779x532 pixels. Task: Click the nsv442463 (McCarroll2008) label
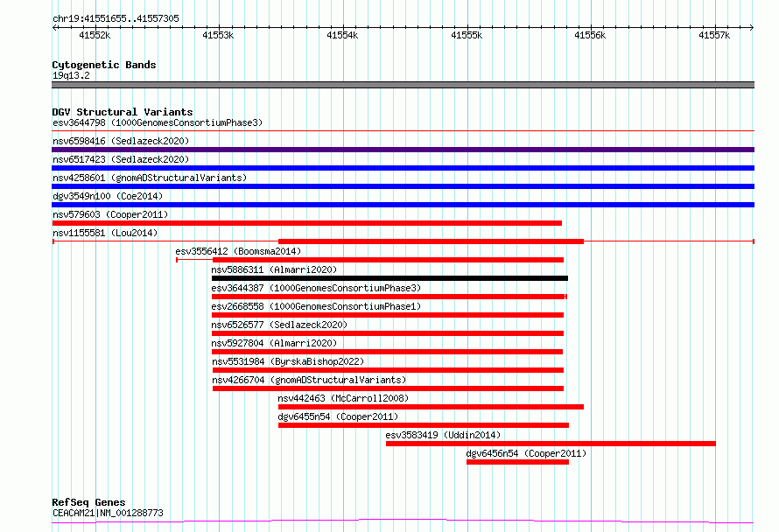click(343, 398)
